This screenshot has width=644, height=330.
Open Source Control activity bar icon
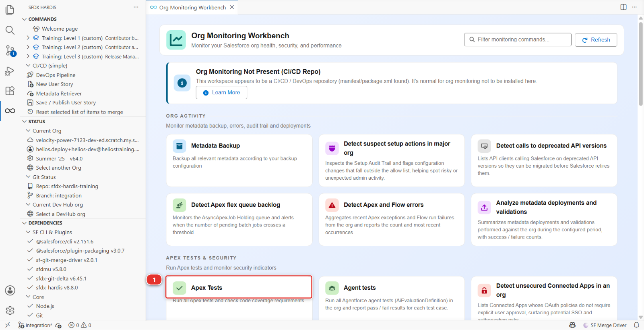(x=10, y=50)
